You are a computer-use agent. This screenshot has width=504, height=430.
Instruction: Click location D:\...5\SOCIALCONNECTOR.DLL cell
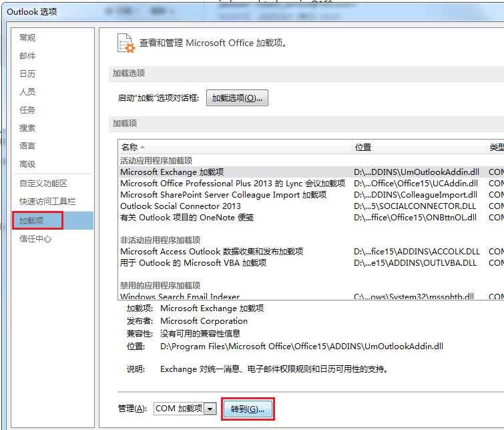coord(415,206)
